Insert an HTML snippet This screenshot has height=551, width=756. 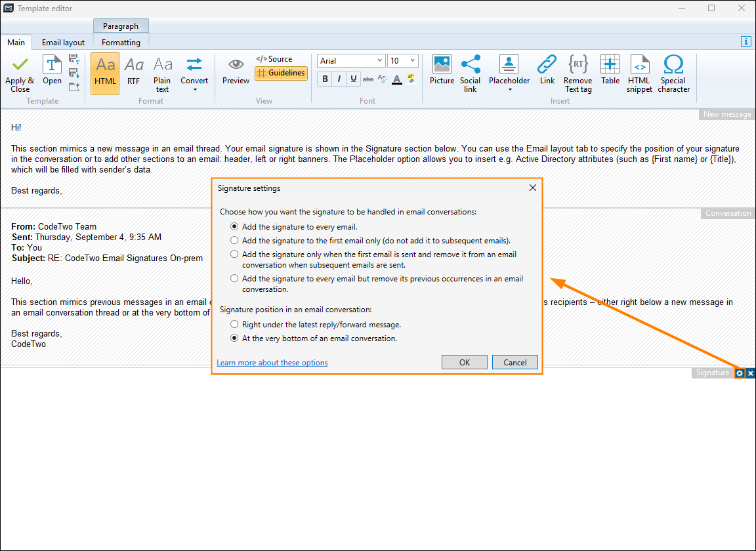point(639,72)
